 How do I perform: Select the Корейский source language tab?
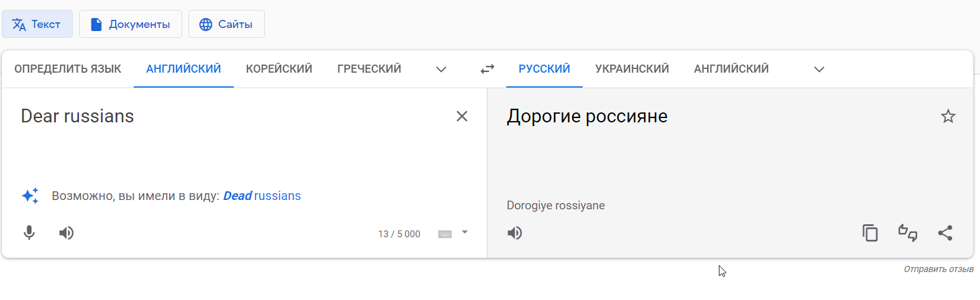[279, 69]
